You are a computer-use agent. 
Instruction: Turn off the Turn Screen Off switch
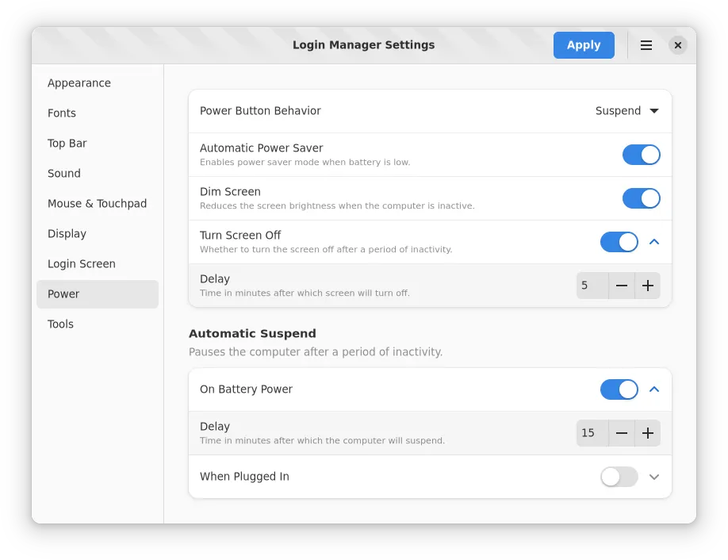pyautogui.click(x=619, y=242)
